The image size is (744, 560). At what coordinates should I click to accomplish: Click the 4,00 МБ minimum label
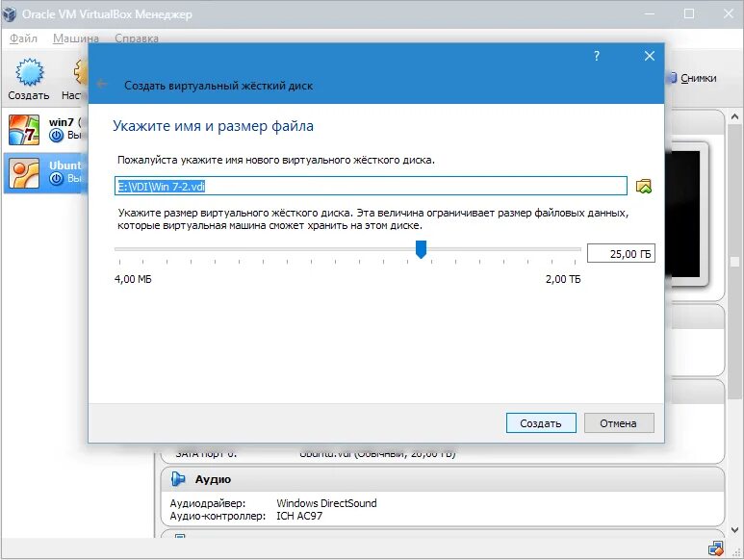coord(133,279)
